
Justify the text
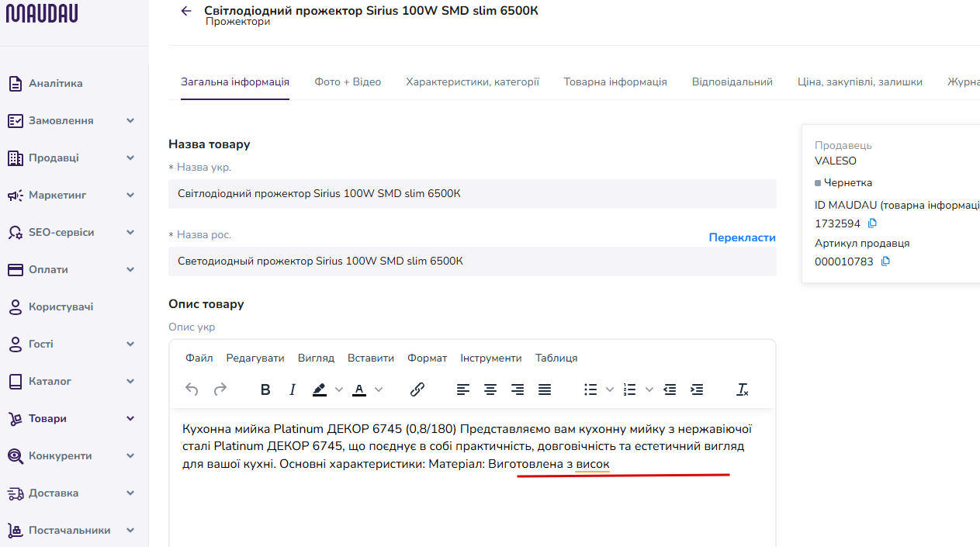[545, 389]
